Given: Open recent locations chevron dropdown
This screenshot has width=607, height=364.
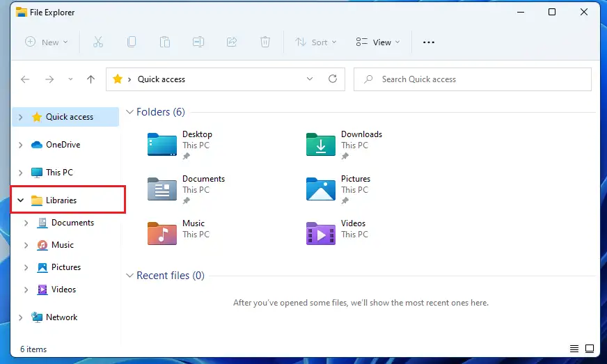Looking at the screenshot, I should pyautogui.click(x=70, y=79).
